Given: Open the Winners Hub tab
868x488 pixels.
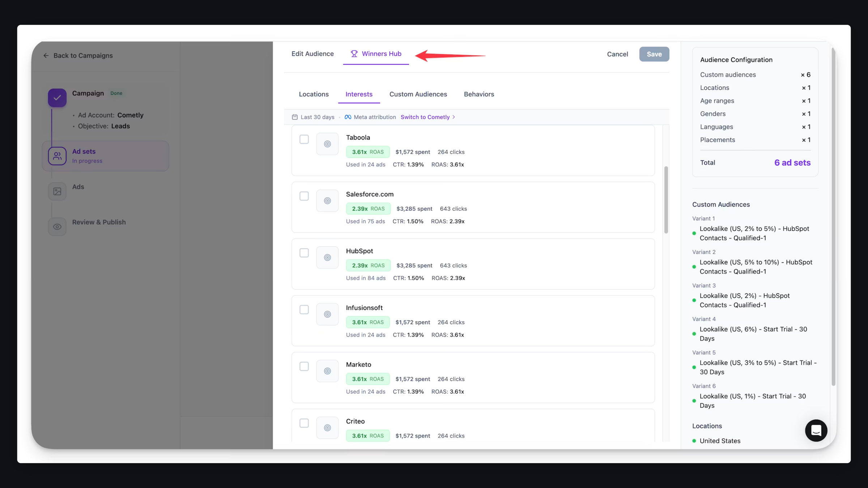Looking at the screenshot, I should [376, 54].
